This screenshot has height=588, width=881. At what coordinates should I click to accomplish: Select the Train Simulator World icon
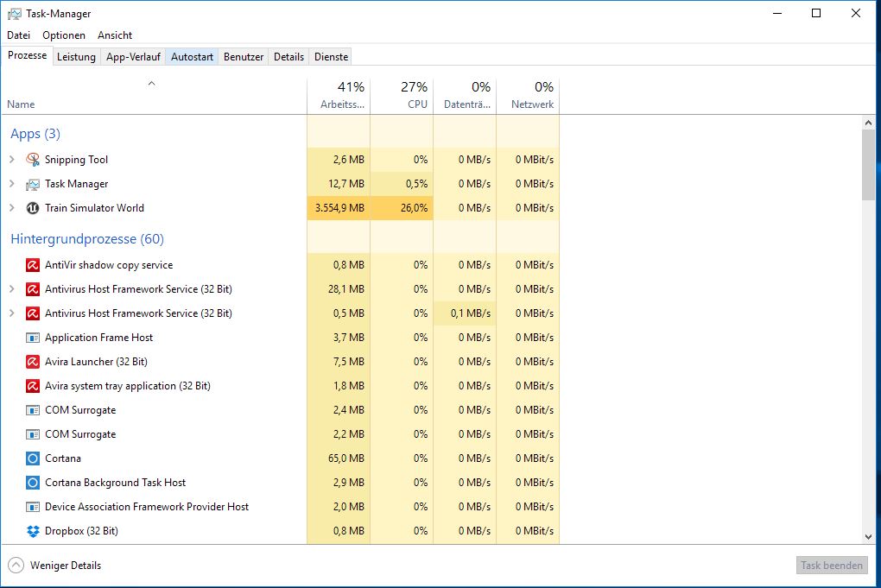click(x=33, y=208)
